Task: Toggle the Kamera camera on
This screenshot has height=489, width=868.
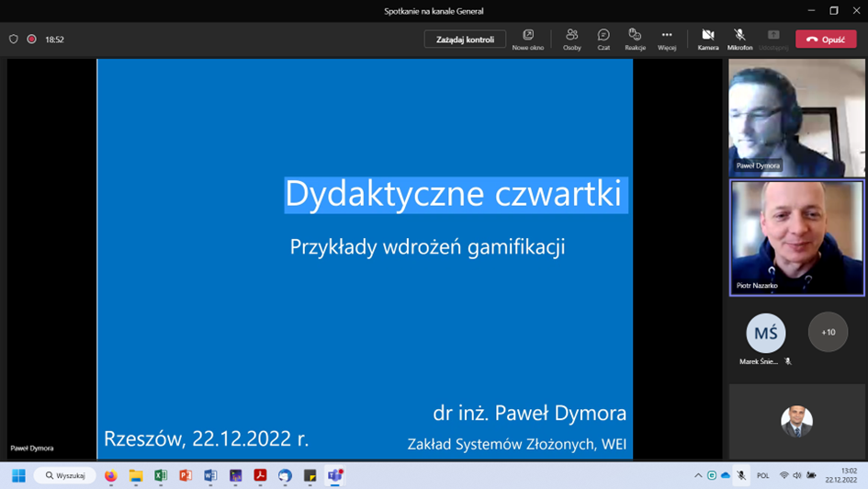Action: pyautogui.click(x=708, y=38)
